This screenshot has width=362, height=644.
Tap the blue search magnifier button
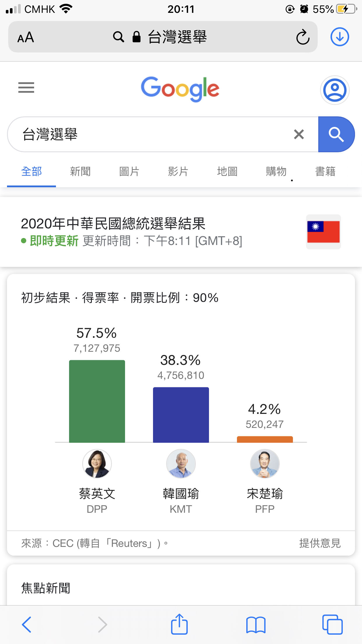[336, 134]
